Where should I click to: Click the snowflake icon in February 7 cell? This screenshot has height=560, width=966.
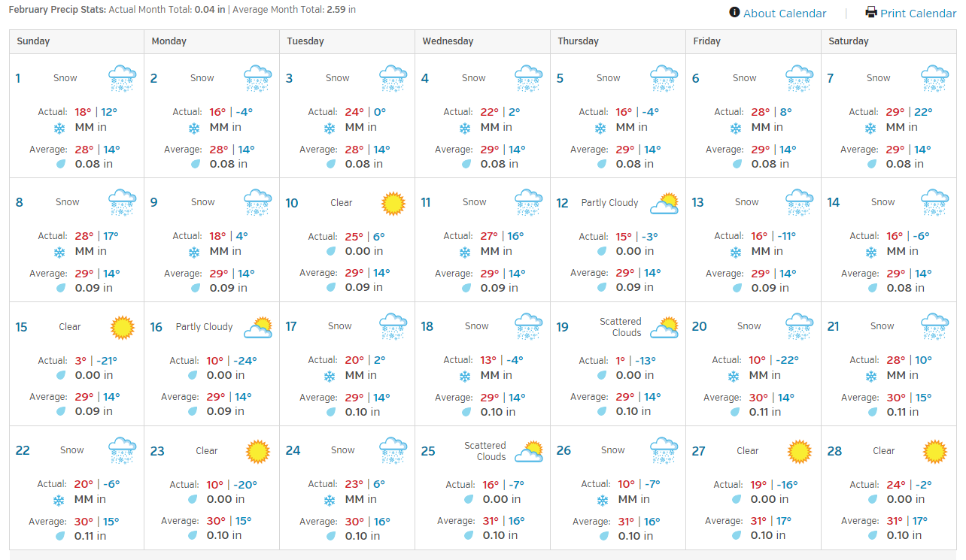tap(870, 128)
